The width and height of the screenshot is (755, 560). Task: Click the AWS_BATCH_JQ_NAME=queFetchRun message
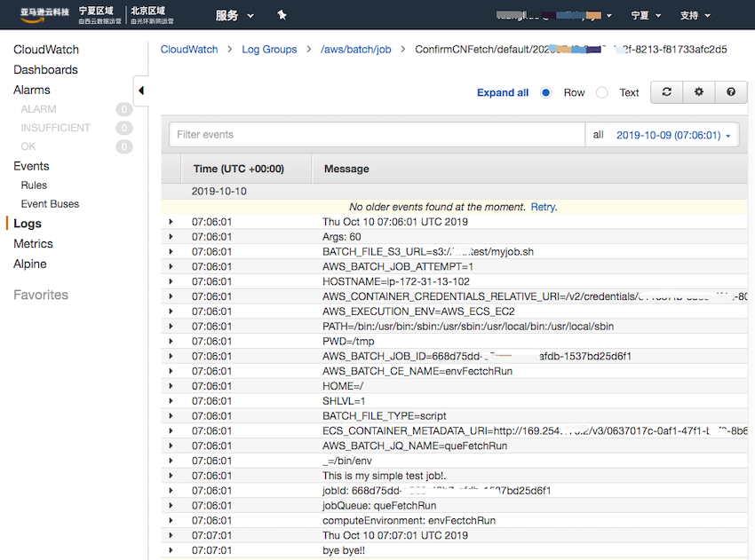415,446
